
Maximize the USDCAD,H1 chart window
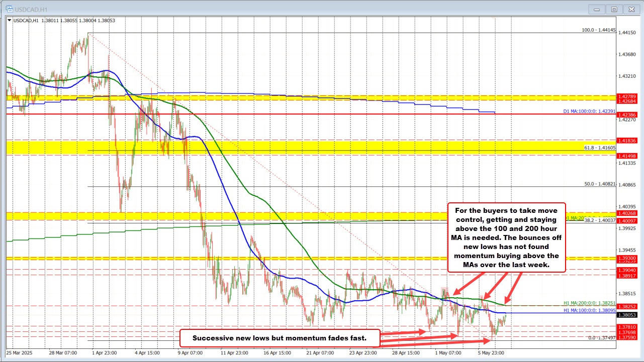click(x=614, y=9)
